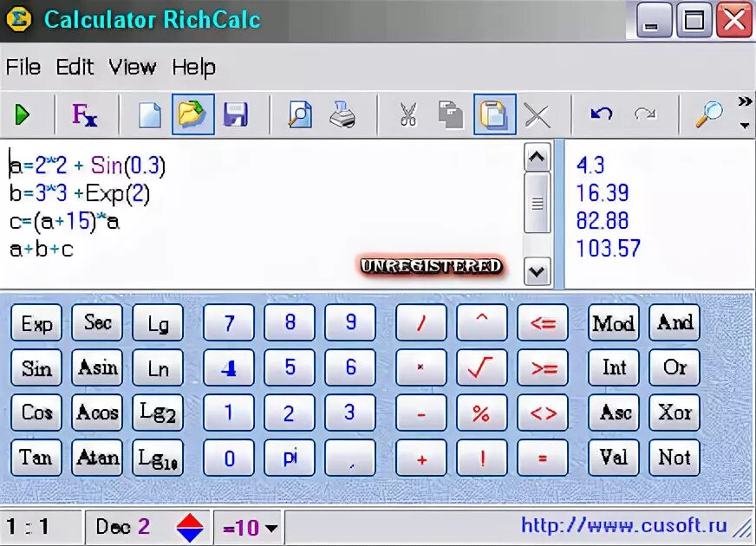Click the Xor logic button

click(675, 413)
